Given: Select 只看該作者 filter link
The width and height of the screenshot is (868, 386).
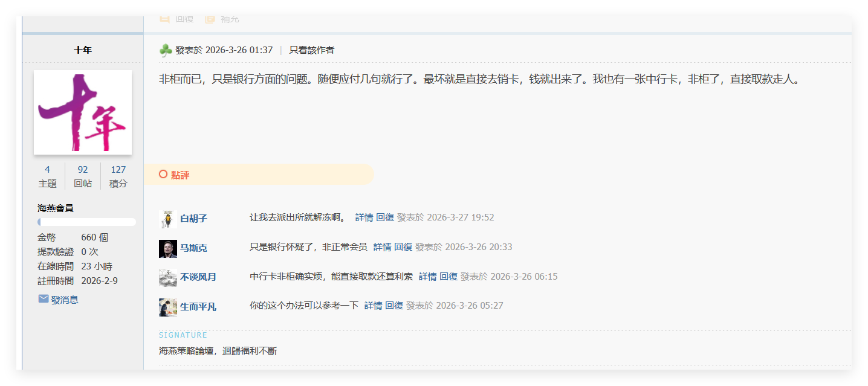Looking at the screenshot, I should [311, 50].
